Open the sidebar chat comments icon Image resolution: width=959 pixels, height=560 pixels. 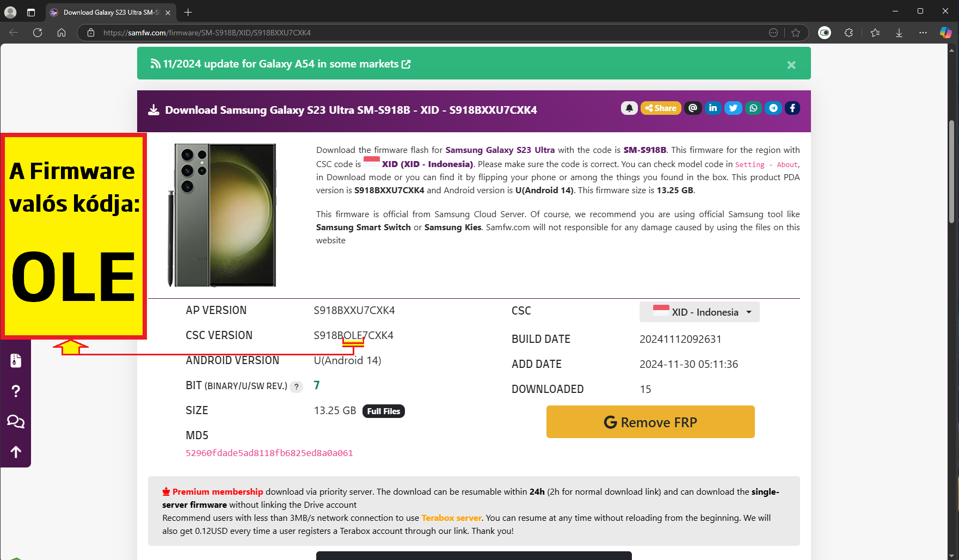[16, 421]
